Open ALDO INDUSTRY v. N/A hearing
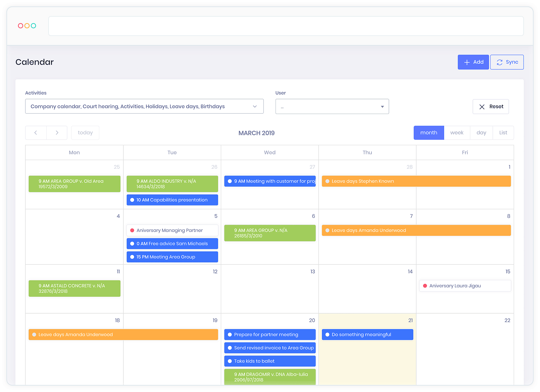Image resolution: width=540 pixels, height=392 pixels. (x=172, y=184)
